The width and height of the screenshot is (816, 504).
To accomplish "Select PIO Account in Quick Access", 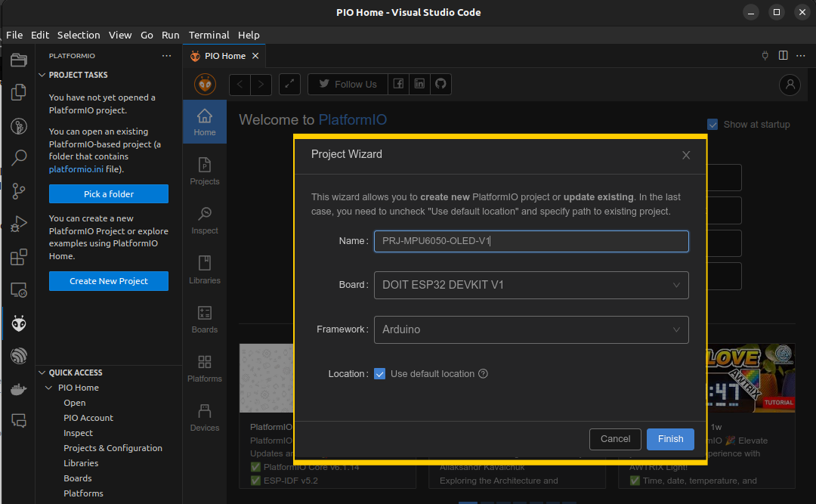I will tap(88, 418).
